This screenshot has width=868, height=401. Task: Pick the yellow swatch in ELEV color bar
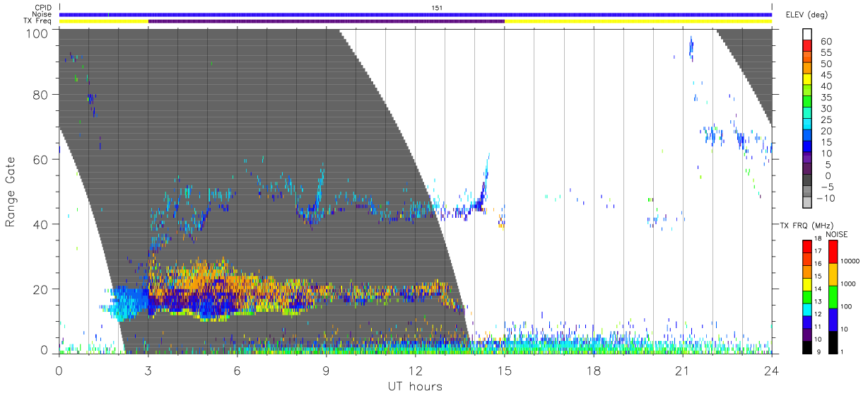pyautogui.click(x=807, y=81)
